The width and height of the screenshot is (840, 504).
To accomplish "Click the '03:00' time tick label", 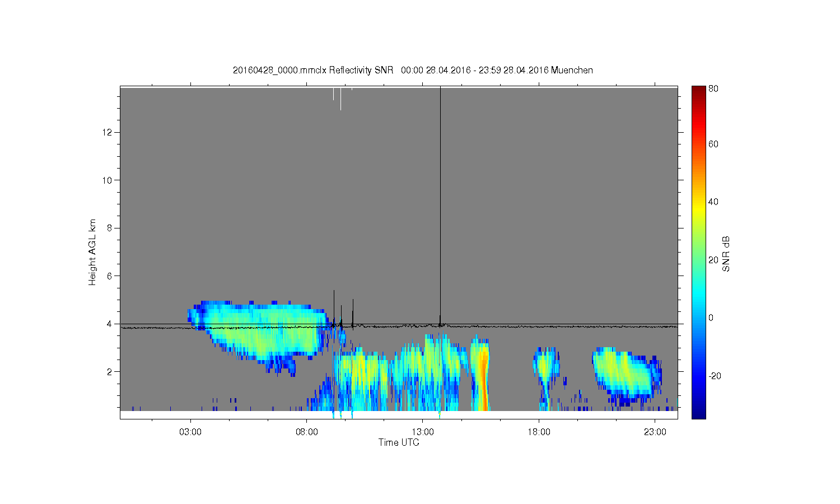I will [x=190, y=432].
